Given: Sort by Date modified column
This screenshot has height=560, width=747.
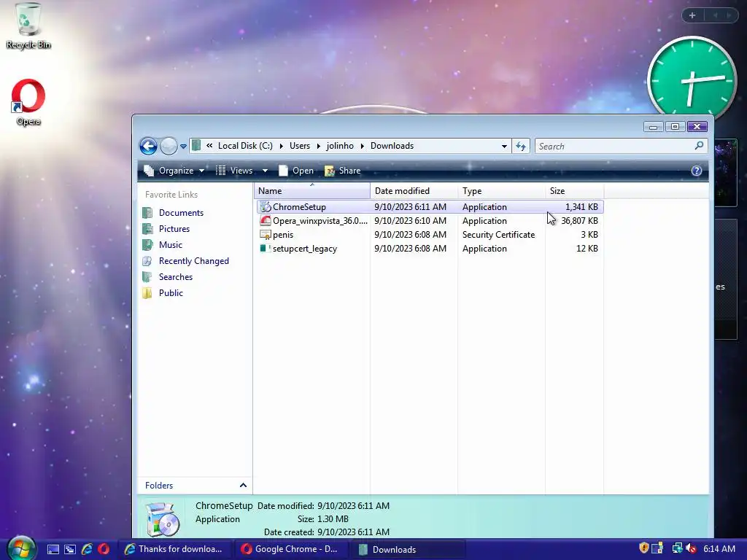Looking at the screenshot, I should [x=414, y=191].
